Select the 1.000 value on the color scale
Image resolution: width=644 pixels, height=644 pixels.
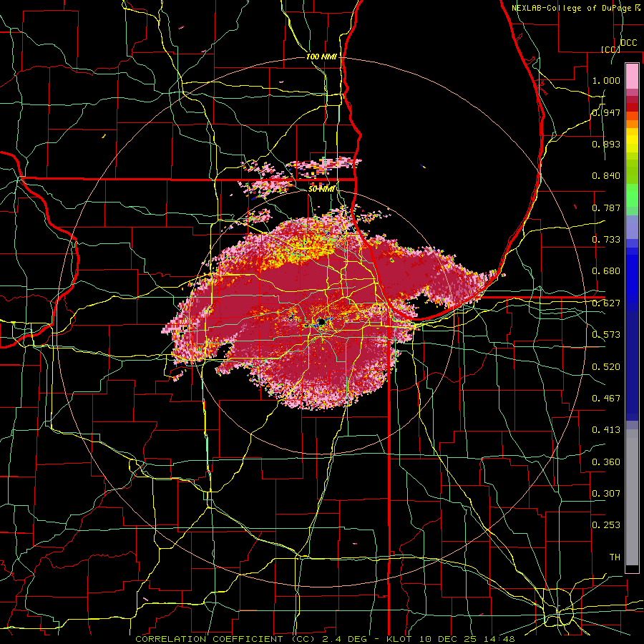606,80
